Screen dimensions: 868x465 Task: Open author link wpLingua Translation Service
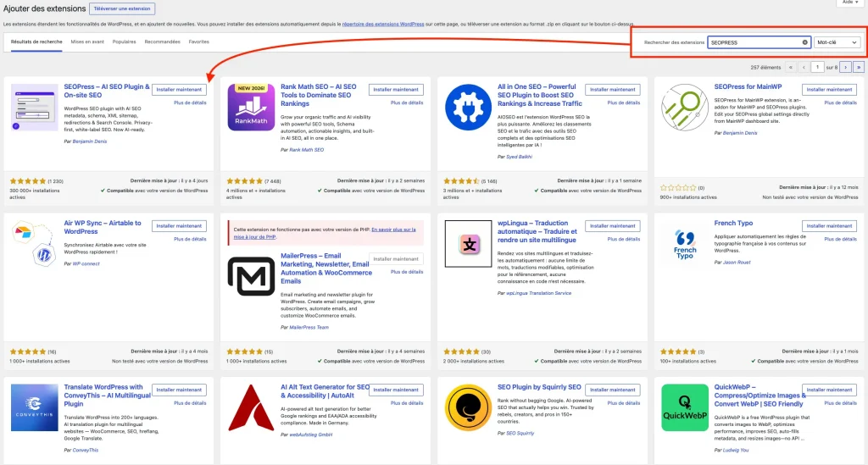pyautogui.click(x=538, y=294)
